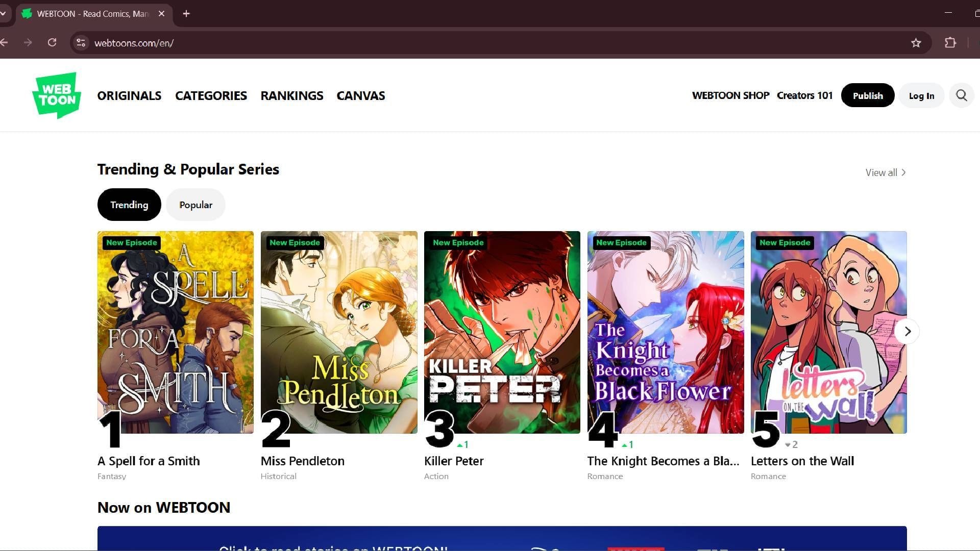Open a new browser tab
The width and height of the screenshot is (980, 551).
186,14
